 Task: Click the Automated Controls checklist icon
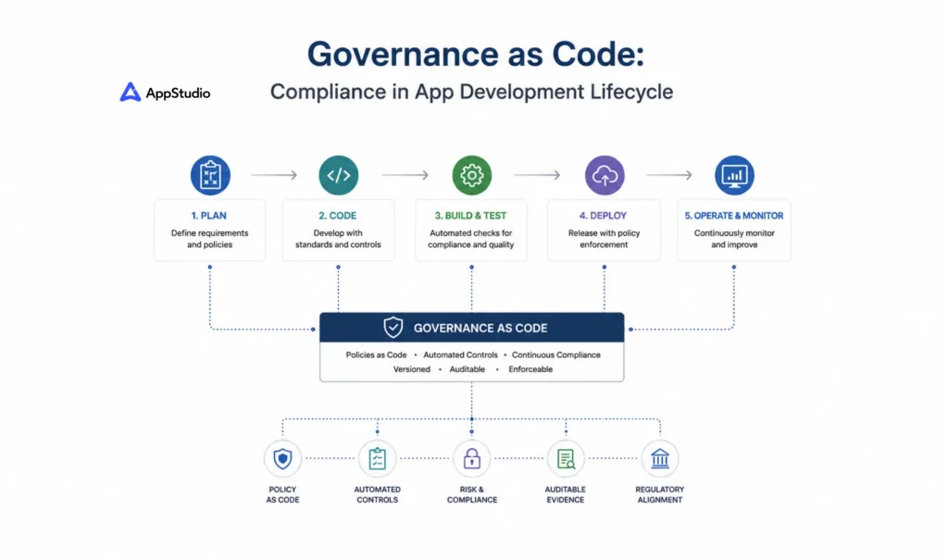click(378, 458)
